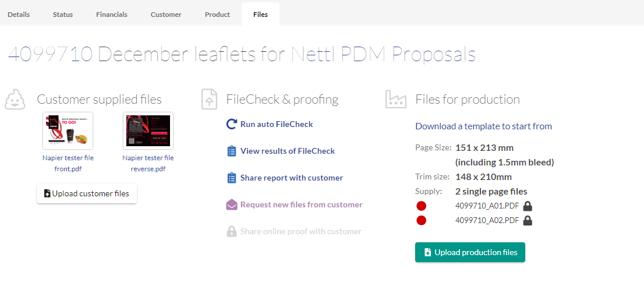Click the red status dot for 4099710_A02.PDF
The image size is (644, 286).
pos(422,221)
